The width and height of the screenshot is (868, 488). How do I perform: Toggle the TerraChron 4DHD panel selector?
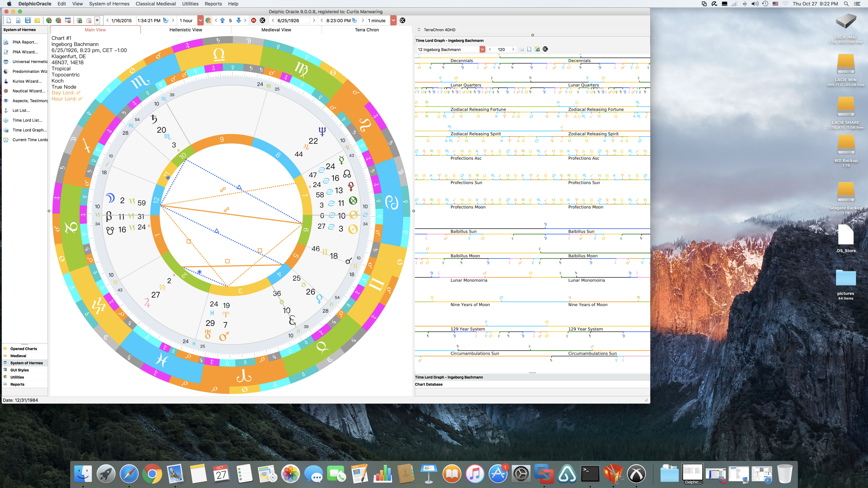coord(419,30)
